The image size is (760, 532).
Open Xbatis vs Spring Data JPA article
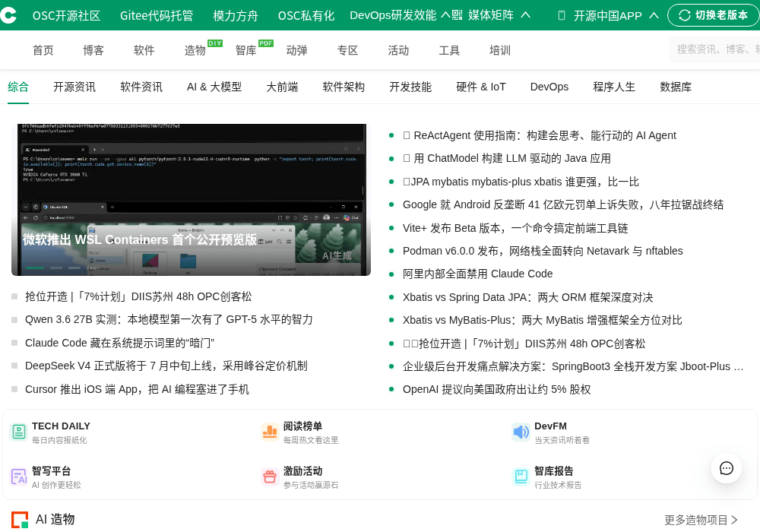(x=528, y=297)
